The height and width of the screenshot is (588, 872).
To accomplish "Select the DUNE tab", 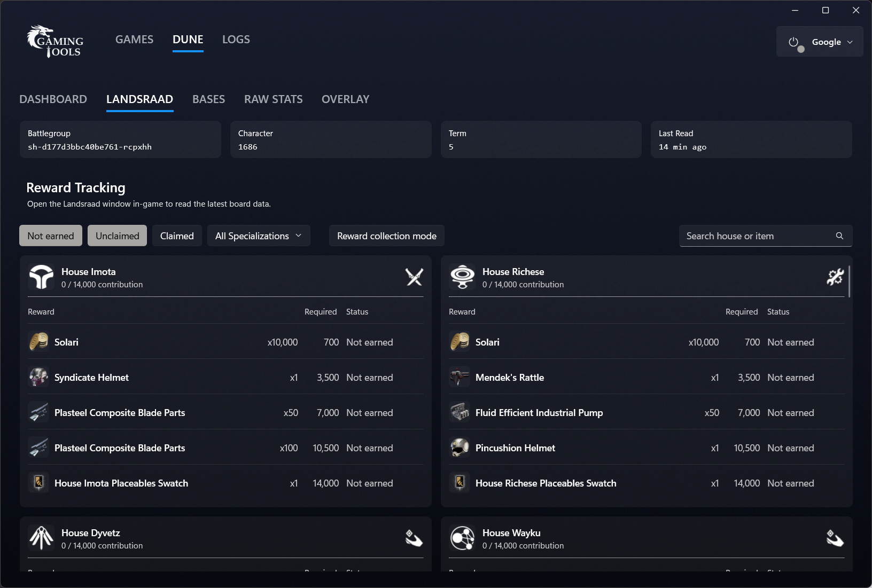I will 188,40.
